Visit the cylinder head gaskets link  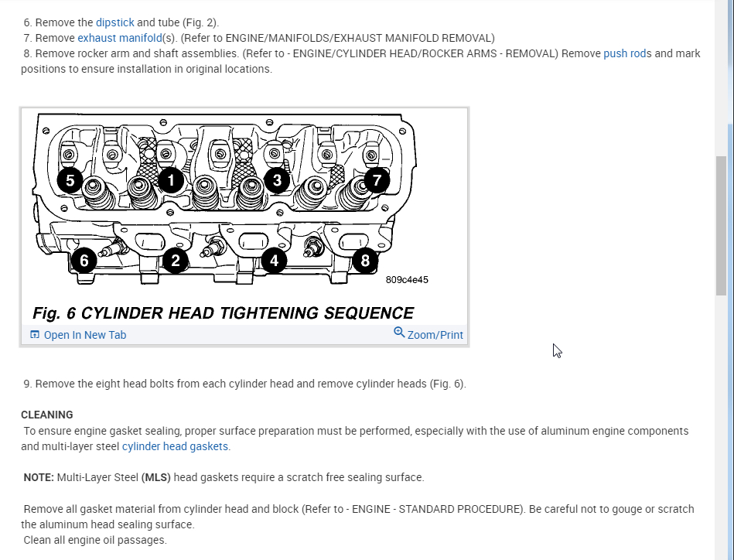[175, 446]
